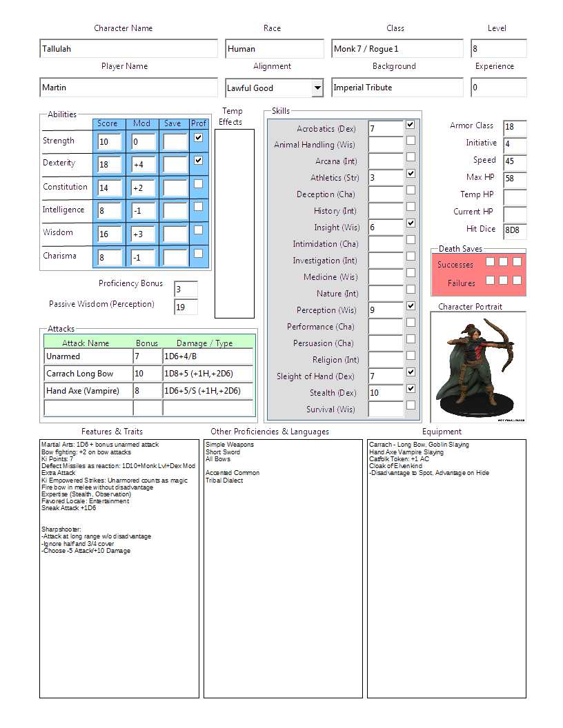Image resolution: width=563 pixels, height=728 pixels.
Task: Uncheck the Acrobatics skill proficiency
Action: (410, 124)
